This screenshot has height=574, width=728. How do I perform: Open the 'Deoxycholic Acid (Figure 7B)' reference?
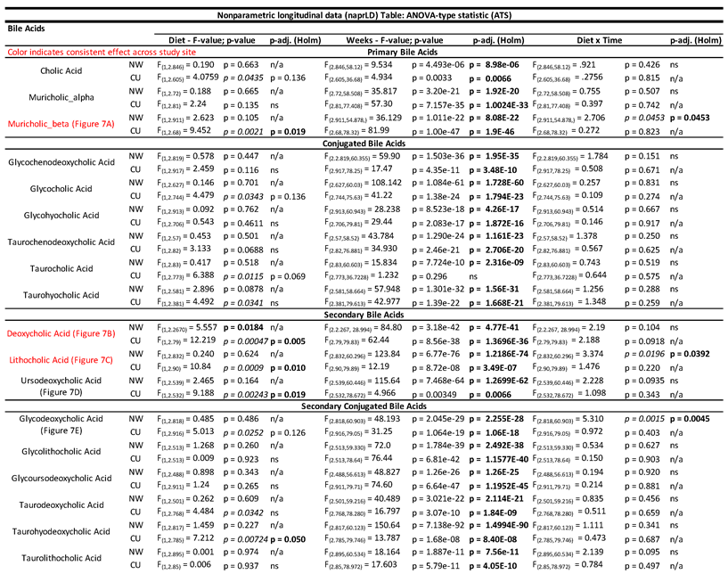click(x=61, y=333)
